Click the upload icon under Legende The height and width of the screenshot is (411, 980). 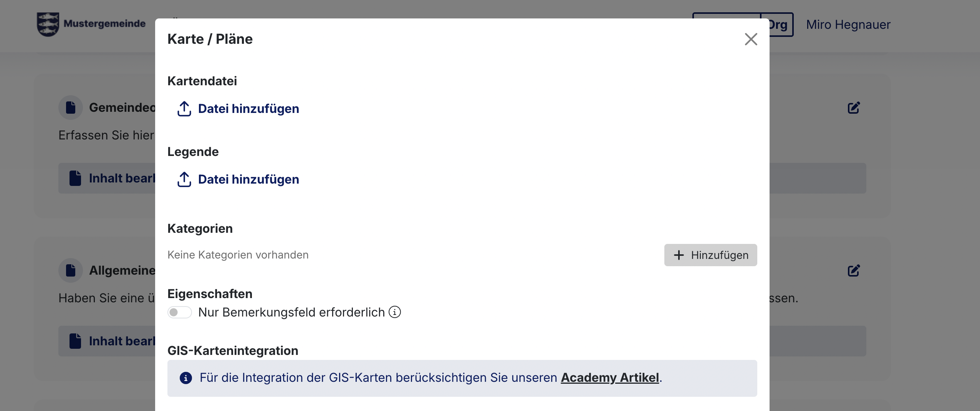click(184, 179)
